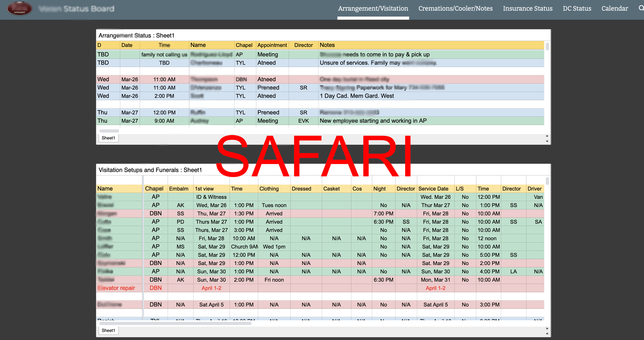Click the '2:00 PM' time on Wed Mar-26
This screenshot has width=644, height=340.
164,96
